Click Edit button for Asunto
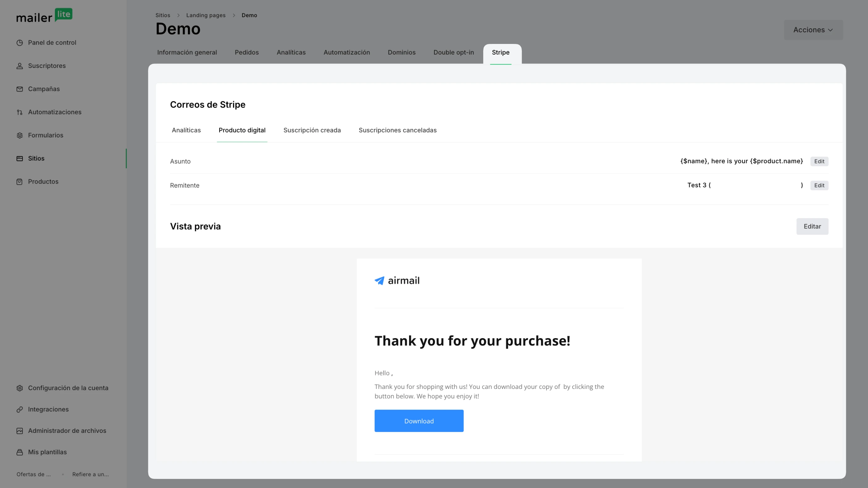 pyautogui.click(x=819, y=161)
